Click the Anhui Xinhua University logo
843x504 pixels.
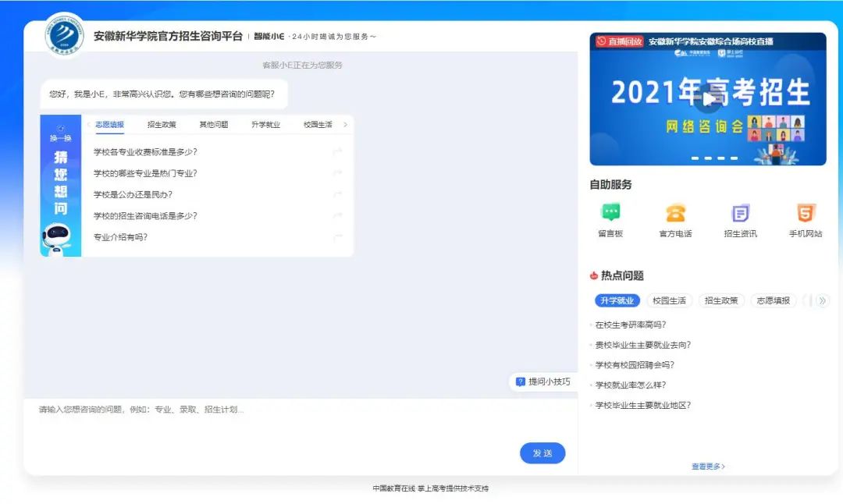click(64, 35)
